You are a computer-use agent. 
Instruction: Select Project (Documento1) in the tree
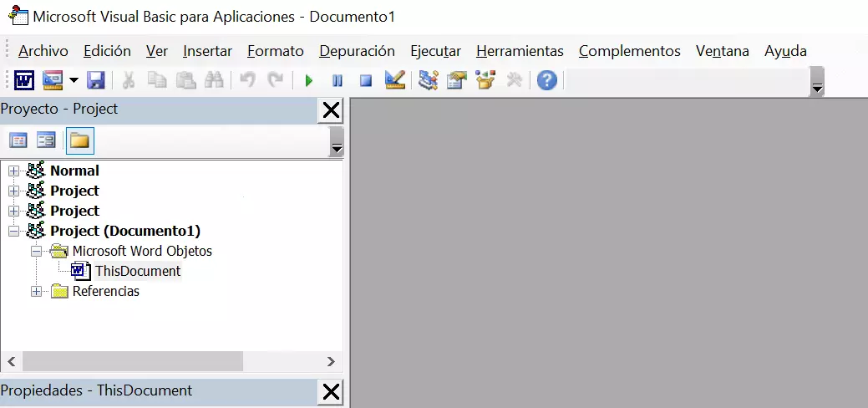point(125,231)
